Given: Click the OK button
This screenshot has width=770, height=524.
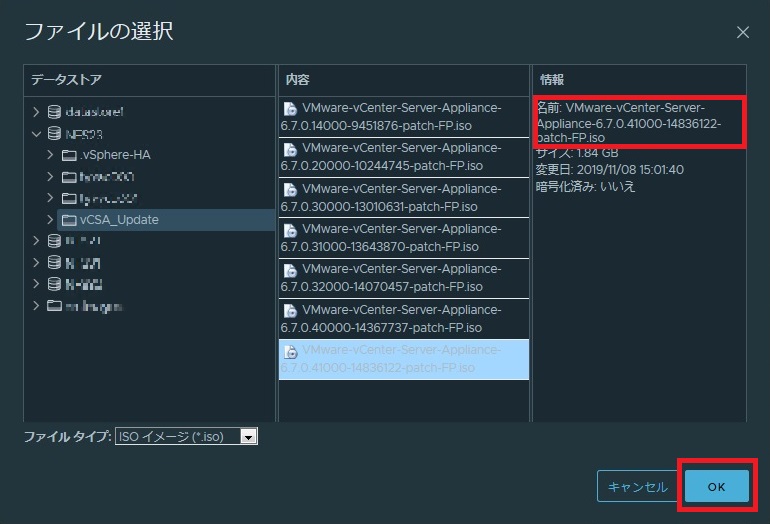Looking at the screenshot, I should click(716, 486).
